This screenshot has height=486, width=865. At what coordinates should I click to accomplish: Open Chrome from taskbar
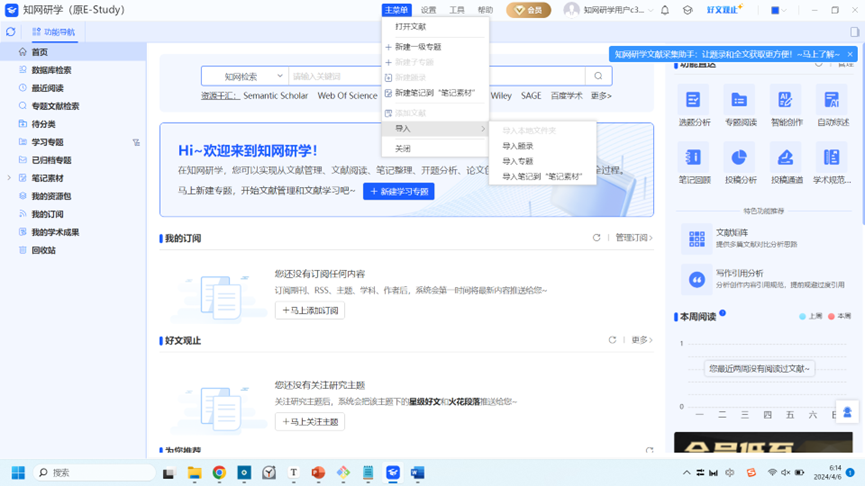pos(219,473)
